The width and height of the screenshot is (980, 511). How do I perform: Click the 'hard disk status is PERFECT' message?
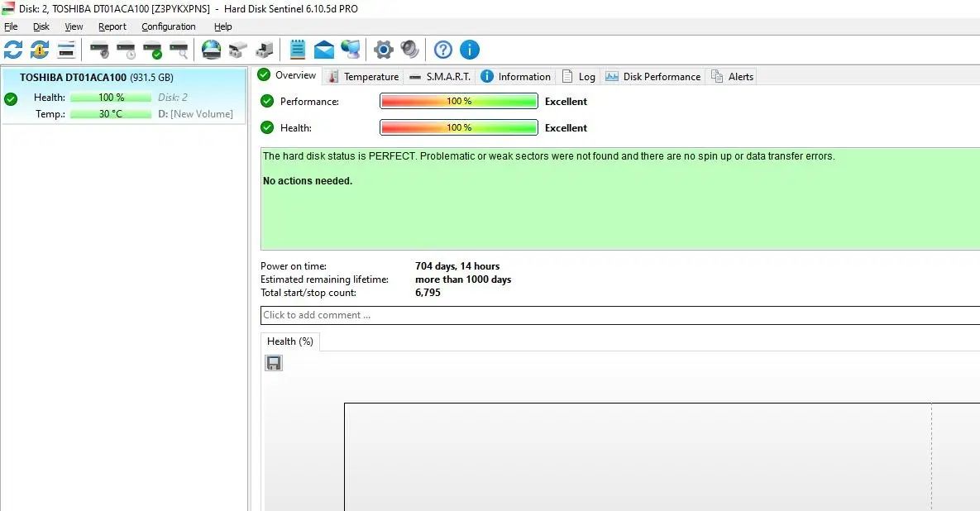(x=549, y=156)
